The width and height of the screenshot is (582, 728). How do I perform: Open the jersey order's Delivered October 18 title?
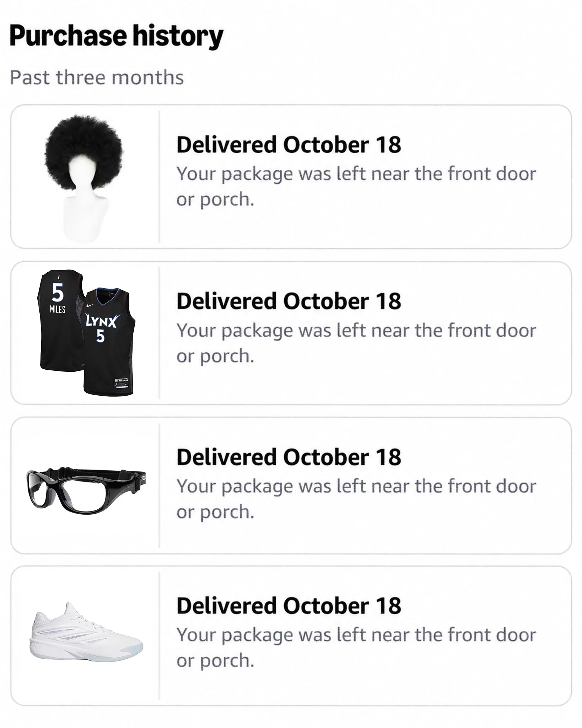point(289,301)
